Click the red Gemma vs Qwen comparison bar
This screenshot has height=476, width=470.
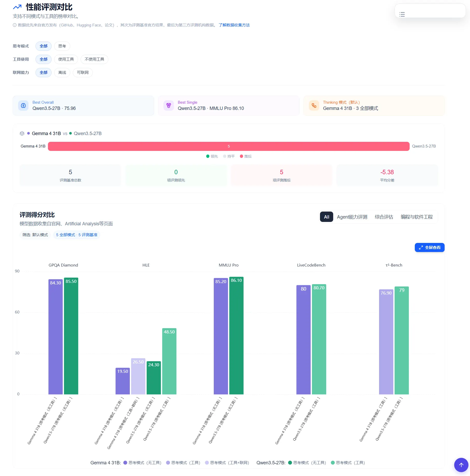229,146
